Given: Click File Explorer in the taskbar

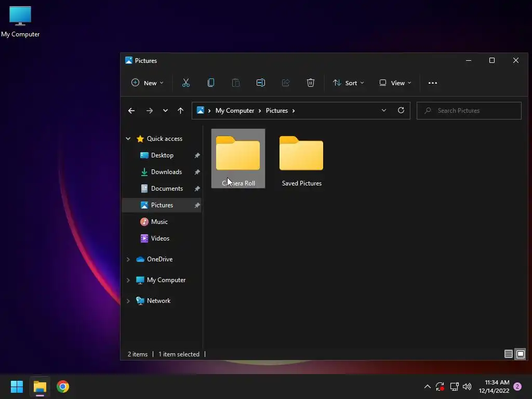Looking at the screenshot, I should tap(39, 387).
